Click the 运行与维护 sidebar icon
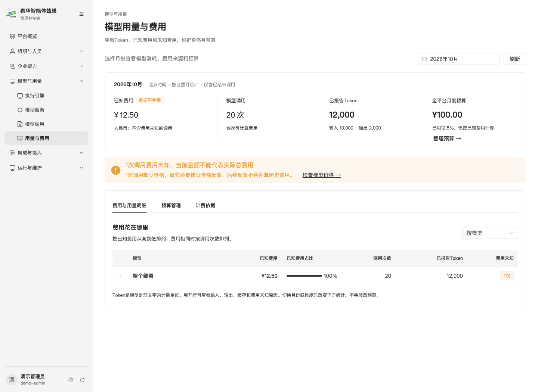Image resolution: width=538 pixels, height=392 pixels. (x=12, y=168)
